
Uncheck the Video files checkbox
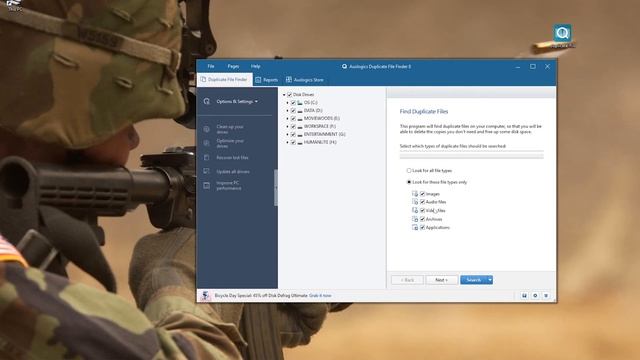(422, 210)
